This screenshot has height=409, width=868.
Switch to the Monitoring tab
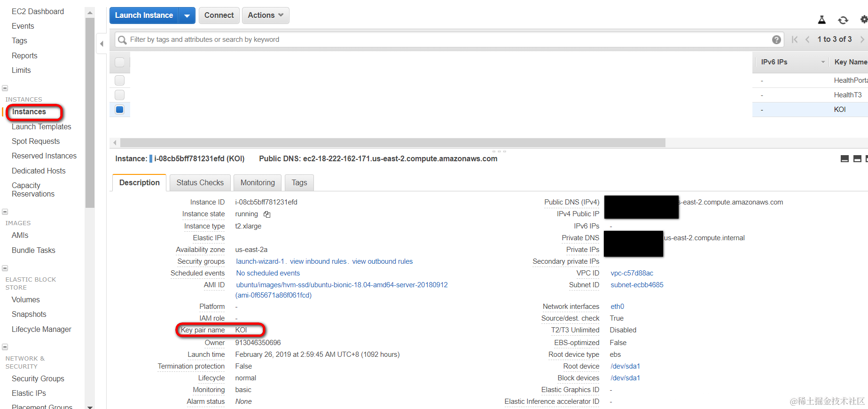click(x=258, y=182)
